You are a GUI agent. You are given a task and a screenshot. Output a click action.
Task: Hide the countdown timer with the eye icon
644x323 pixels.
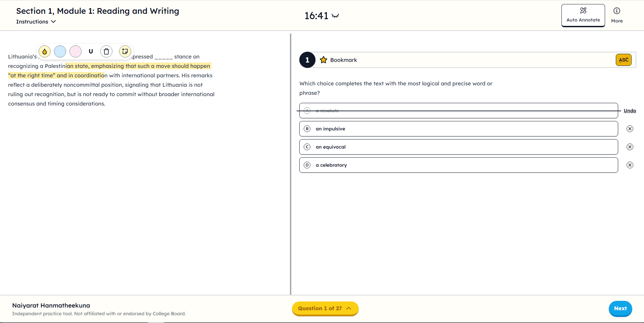(x=335, y=16)
